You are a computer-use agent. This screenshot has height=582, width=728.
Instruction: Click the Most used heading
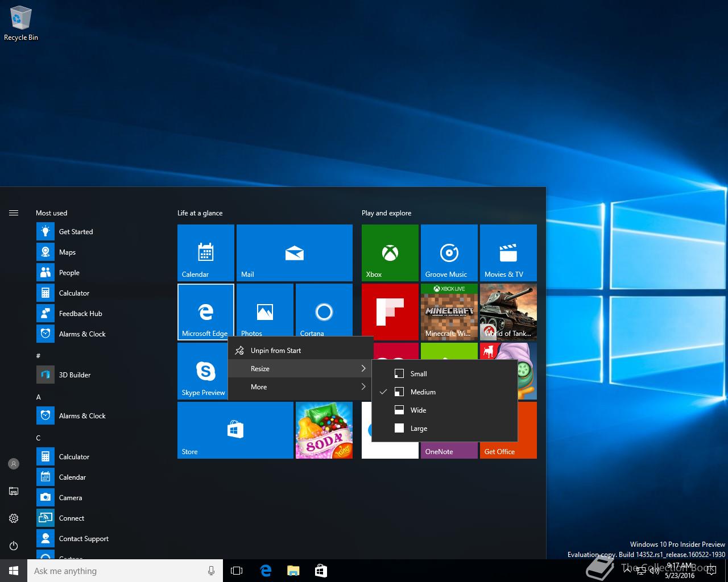pyautogui.click(x=51, y=213)
